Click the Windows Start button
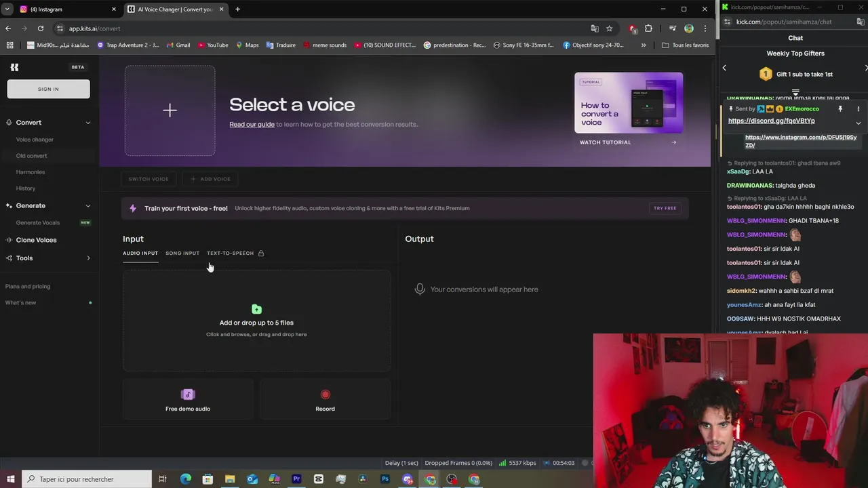The height and width of the screenshot is (488, 868). tap(10, 479)
